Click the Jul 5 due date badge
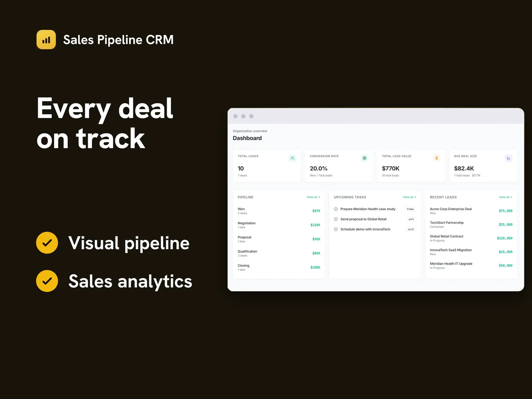532x399 pixels. [411, 219]
